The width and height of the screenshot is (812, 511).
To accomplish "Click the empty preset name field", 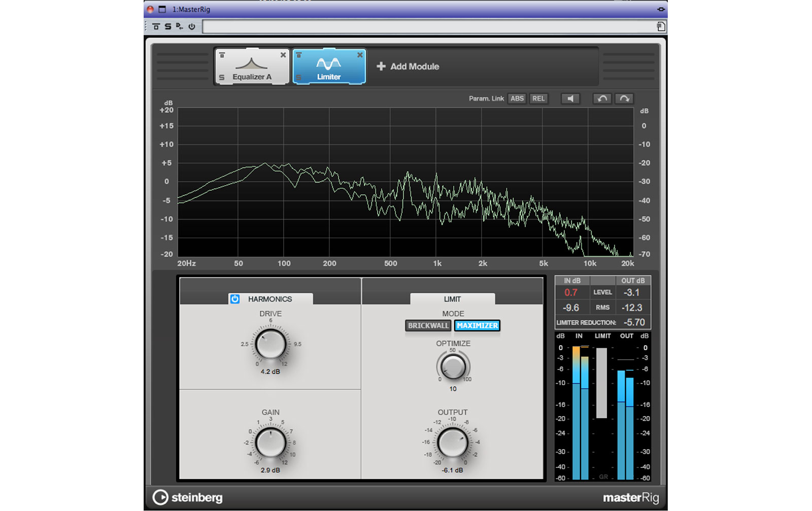I will tap(429, 26).
